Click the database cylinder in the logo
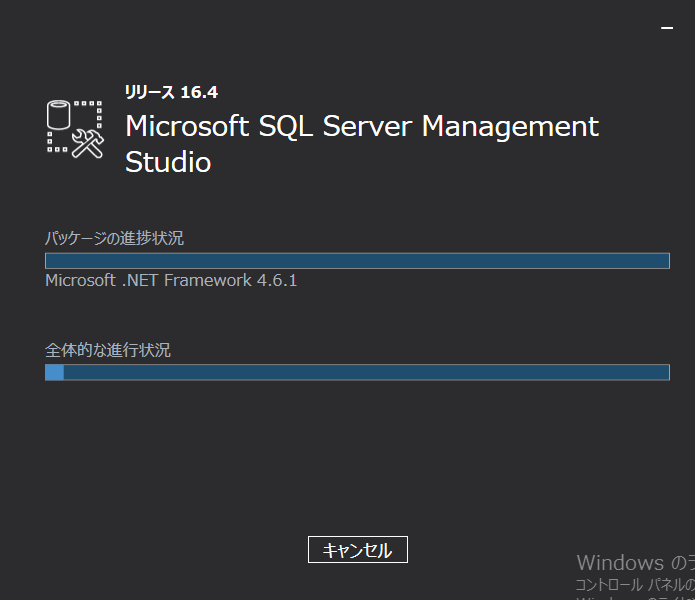695x600 pixels. (60, 115)
